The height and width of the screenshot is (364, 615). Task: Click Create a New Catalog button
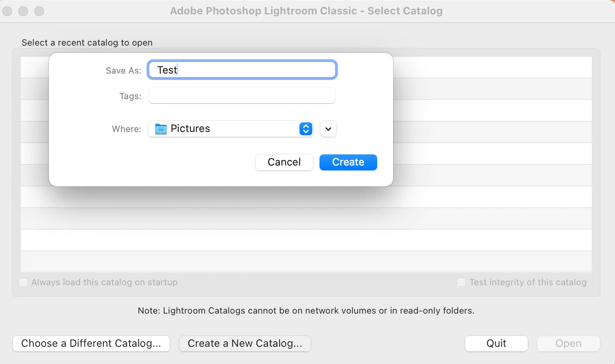[245, 344]
